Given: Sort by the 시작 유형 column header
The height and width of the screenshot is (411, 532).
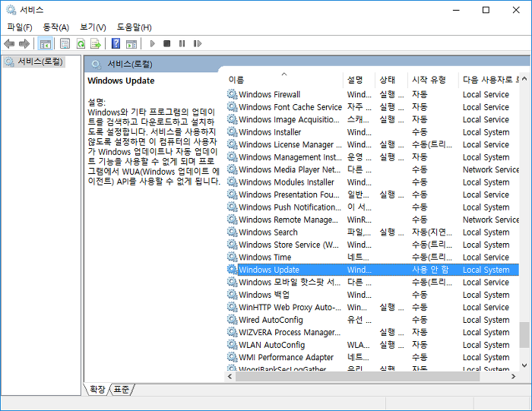Looking at the screenshot, I should [433, 80].
